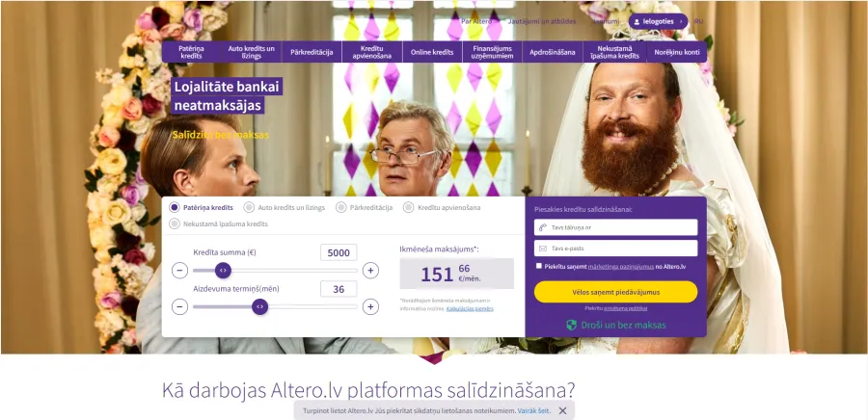868x420 pixels.
Task: Click the plus icon for Kredīta summa
Action: point(370,271)
